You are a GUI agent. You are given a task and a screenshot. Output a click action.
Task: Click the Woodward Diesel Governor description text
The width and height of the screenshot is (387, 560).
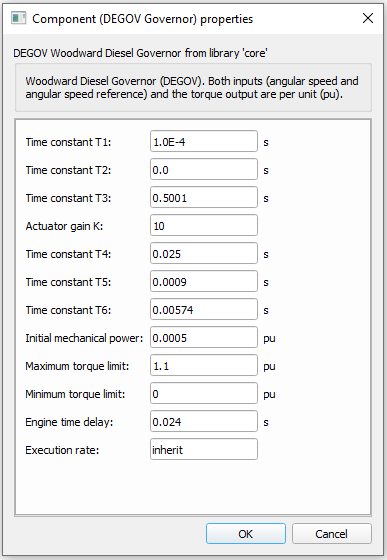tap(192, 88)
